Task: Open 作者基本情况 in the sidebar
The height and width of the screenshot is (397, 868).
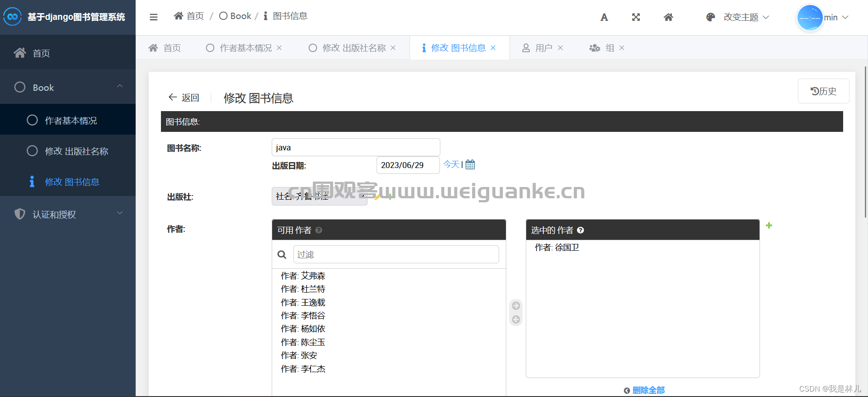Action: [68, 120]
